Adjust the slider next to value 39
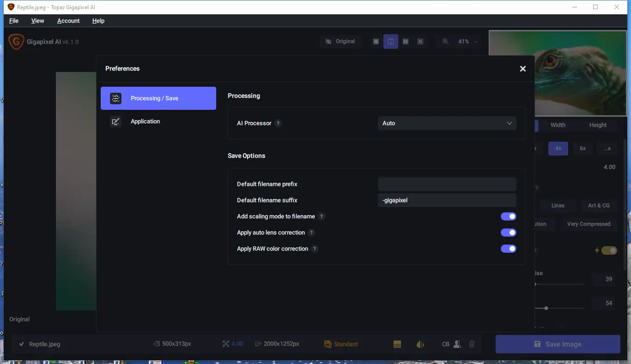This screenshot has height=364, width=631. tap(559, 284)
